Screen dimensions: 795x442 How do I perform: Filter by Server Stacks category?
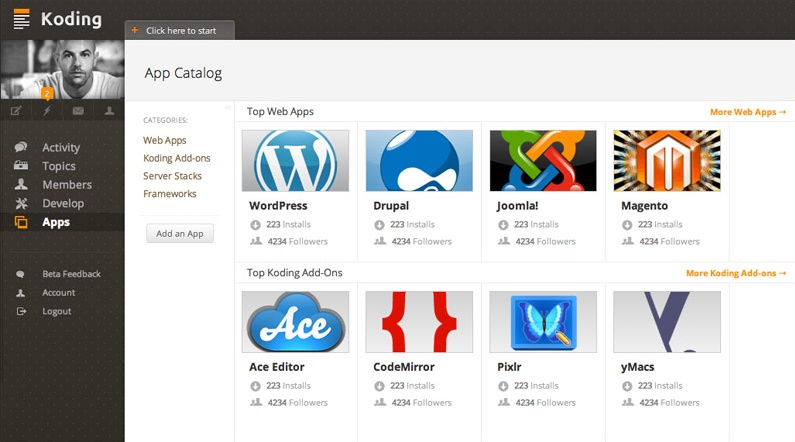click(172, 176)
